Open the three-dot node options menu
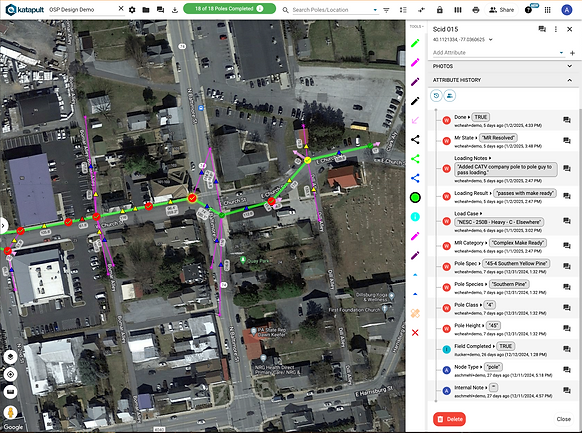582x433 pixels. click(x=556, y=29)
